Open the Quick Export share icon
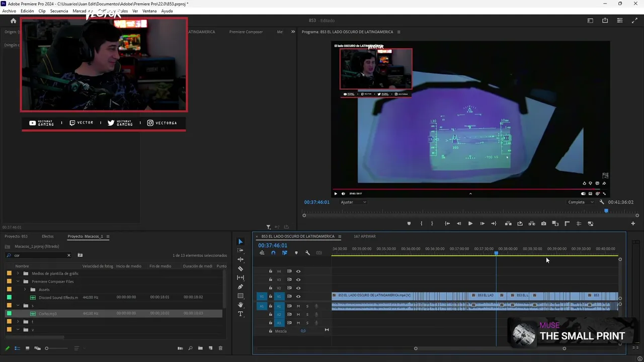The width and height of the screenshot is (644, 362). pos(605,21)
